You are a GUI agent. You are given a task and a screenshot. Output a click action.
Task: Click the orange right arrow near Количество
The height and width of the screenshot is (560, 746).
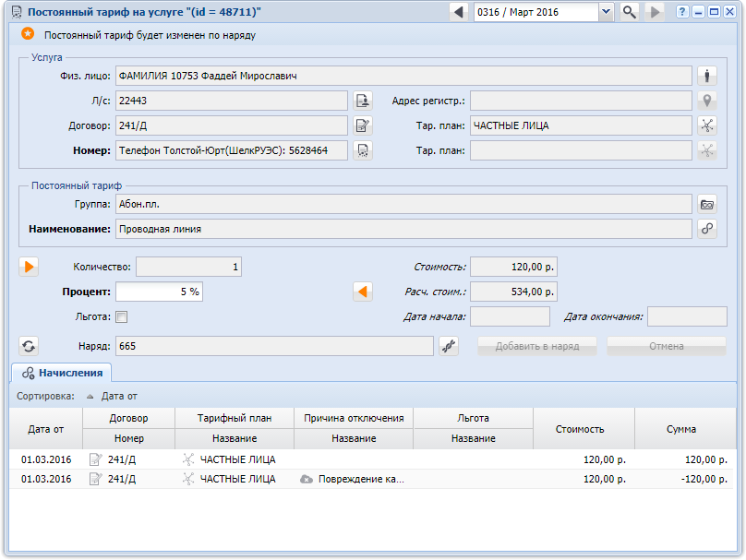(x=29, y=267)
